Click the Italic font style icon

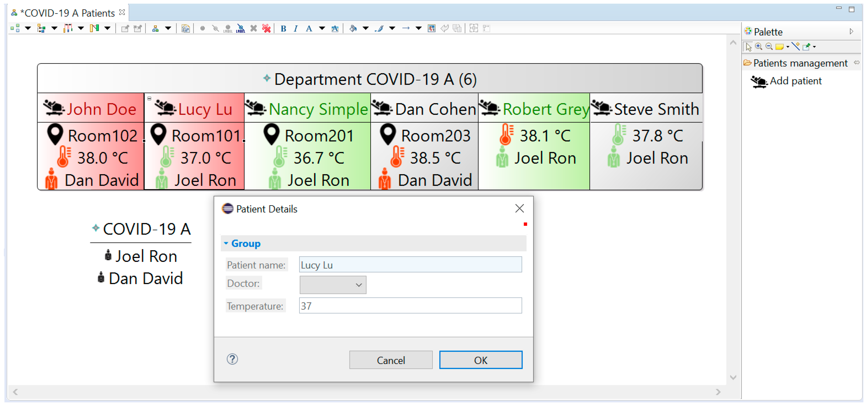pos(296,29)
